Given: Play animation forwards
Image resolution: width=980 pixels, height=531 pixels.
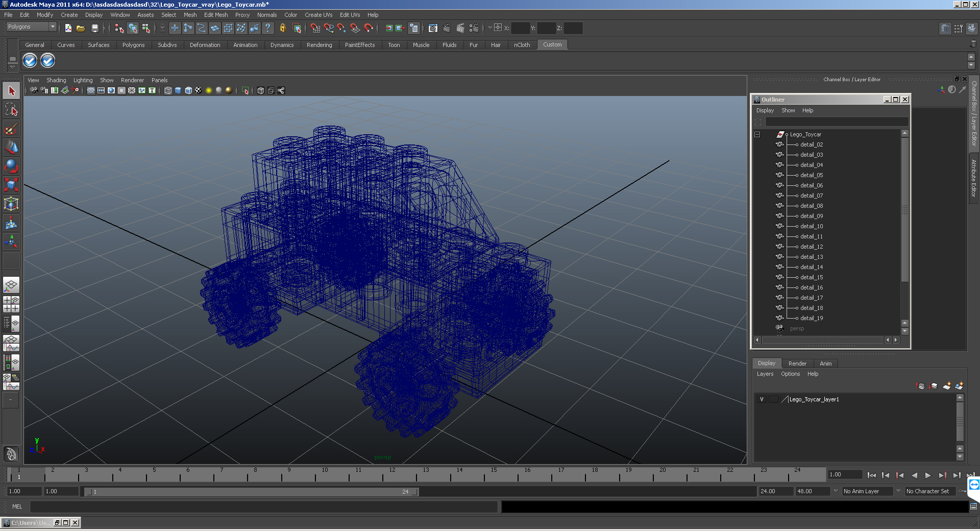Looking at the screenshot, I should click(x=928, y=475).
